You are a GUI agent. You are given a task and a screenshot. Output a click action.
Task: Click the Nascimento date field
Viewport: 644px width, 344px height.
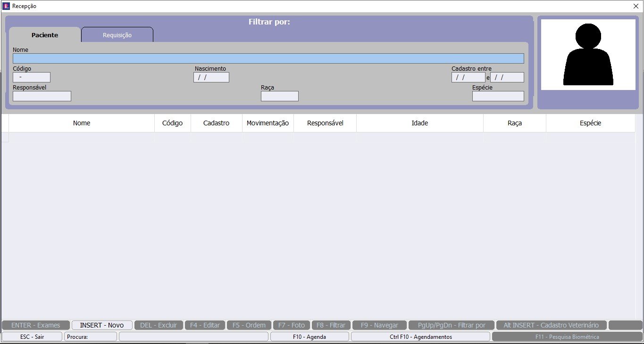pos(211,77)
